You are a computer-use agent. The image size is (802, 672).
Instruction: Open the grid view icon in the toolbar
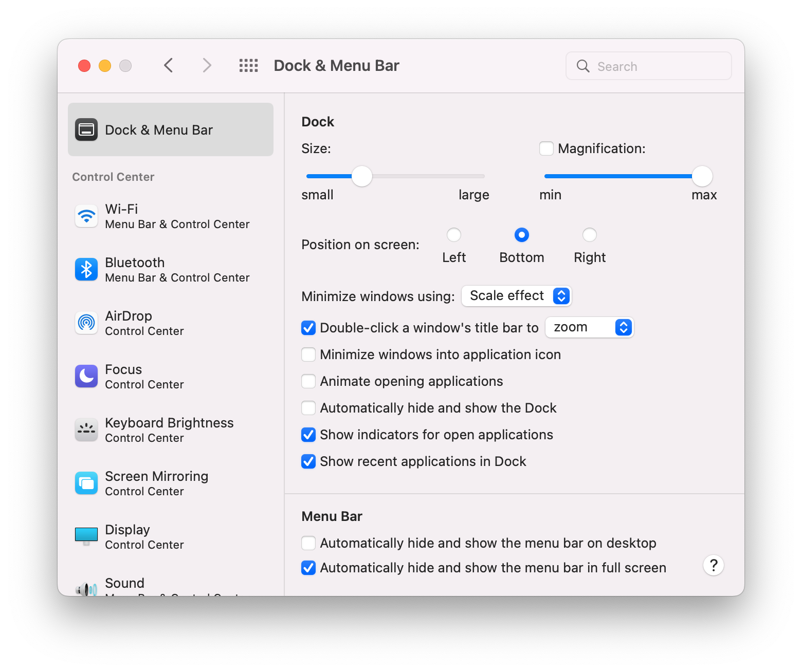pyautogui.click(x=248, y=65)
